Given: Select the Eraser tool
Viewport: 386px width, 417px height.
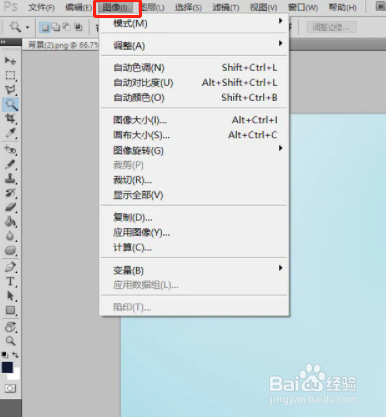Looking at the screenshot, I should point(10,207).
